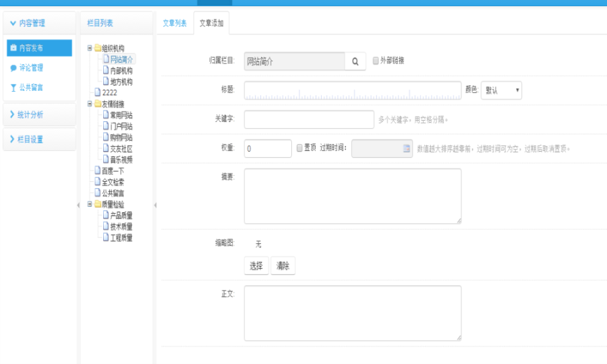Open the calendar icon in 过期时间 field
This screenshot has height=364, width=607.
coord(406,148)
